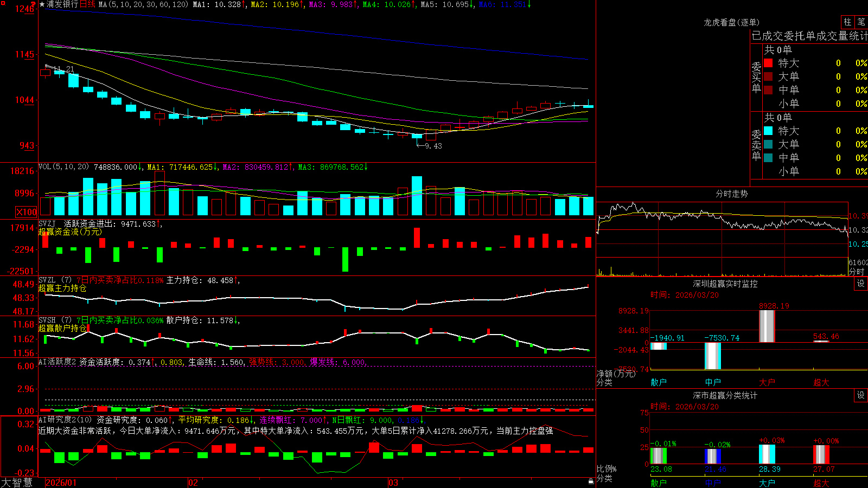
Task: Click MA(5,10,20,30,60,120) indicator parameters
Action: pyautogui.click(x=143, y=4)
